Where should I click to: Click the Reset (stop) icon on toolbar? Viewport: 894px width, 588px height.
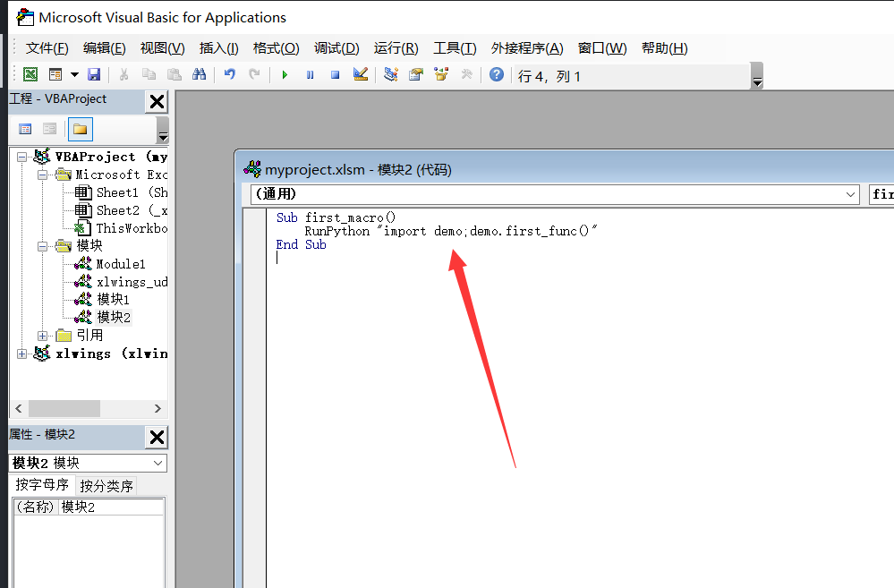pyautogui.click(x=335, y=74)
